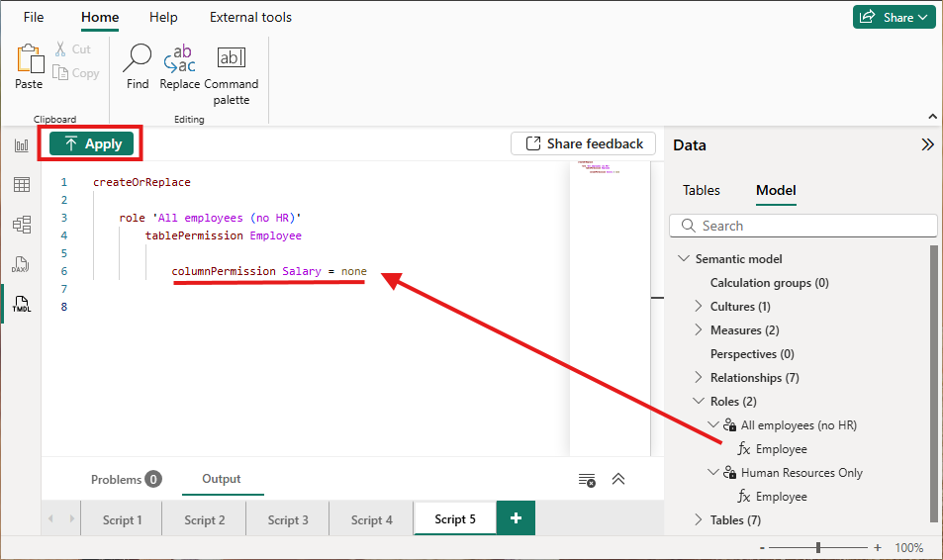Collapse the ribbon with the caret

point(932,117)
